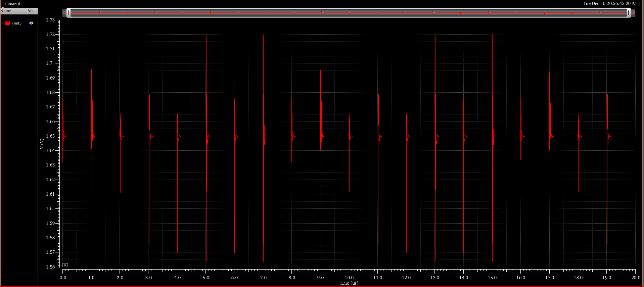Screen dimensions: 644x287
Task: Click the small play icon at plot corner
Action: pos(65,265)
